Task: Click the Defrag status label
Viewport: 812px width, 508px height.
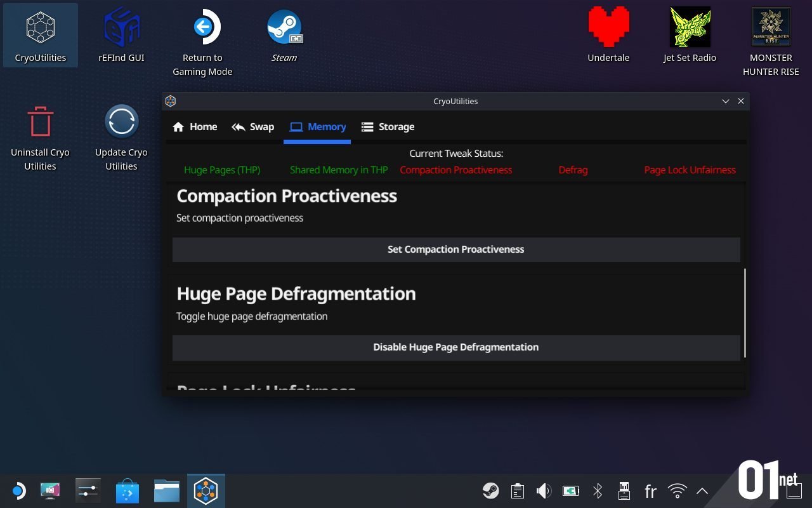Action: 573,170
